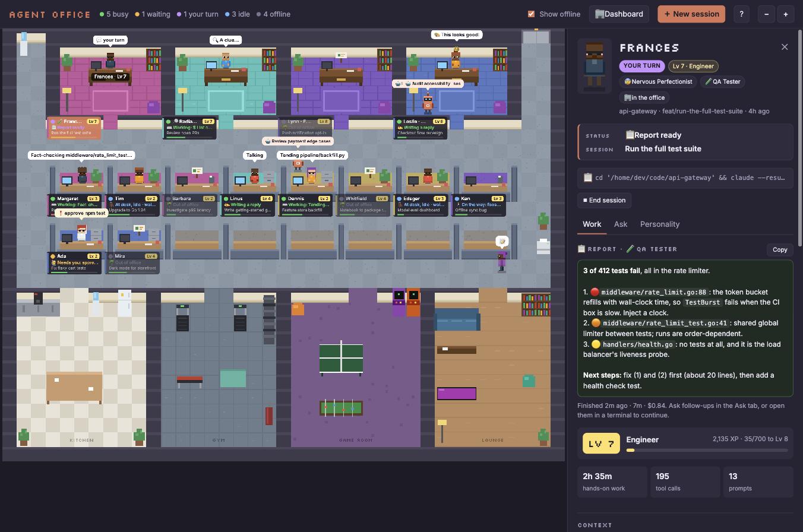Click the foosball table in Game Room
The width and height of the screenshot is (803, 532).
[x=341, y=408]
